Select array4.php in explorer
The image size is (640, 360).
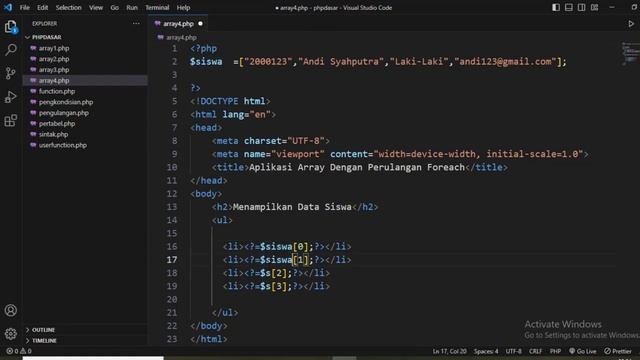point(54,80)
